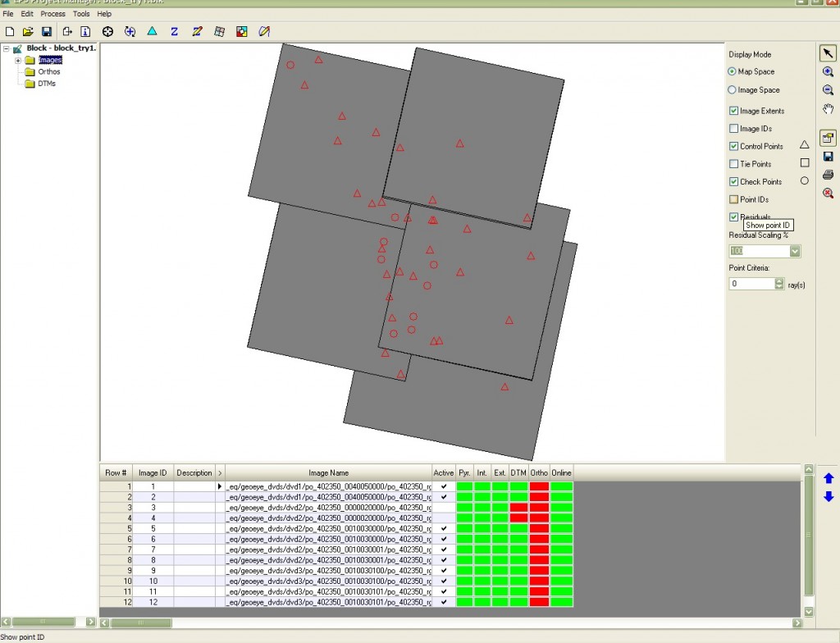Toggle the Active checkmark for row 5
This screenshot has width=840, height=643.
click(x=444, y=528)
